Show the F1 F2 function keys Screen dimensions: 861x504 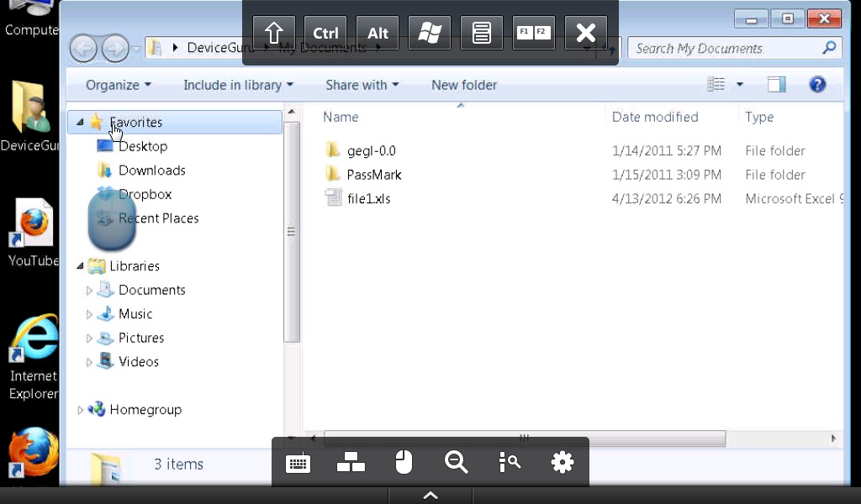click(533, 33)
